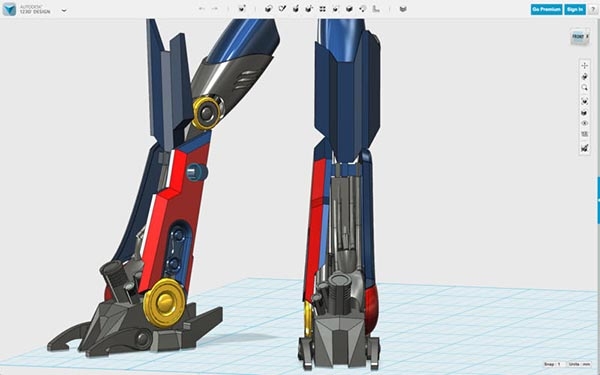Open the Pattern tool with four squares
Viewport: 600px width, 375px height.
point(323,9)
